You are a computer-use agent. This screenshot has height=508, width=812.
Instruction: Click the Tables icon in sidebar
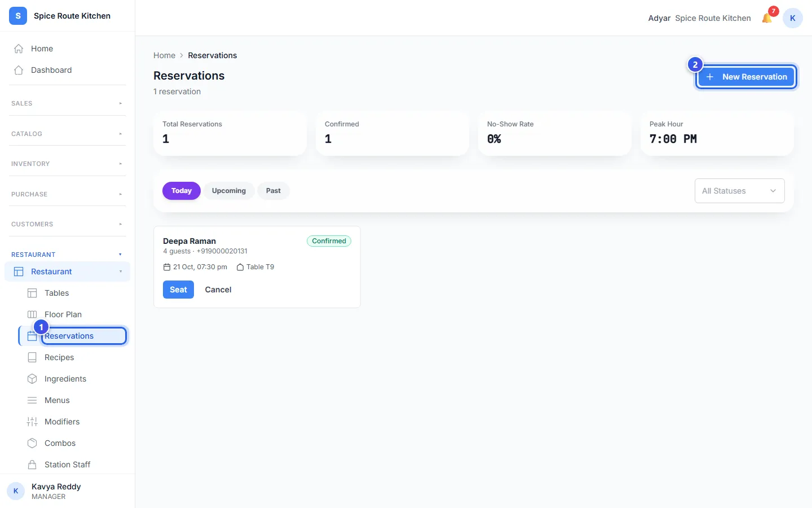point(32,293)
